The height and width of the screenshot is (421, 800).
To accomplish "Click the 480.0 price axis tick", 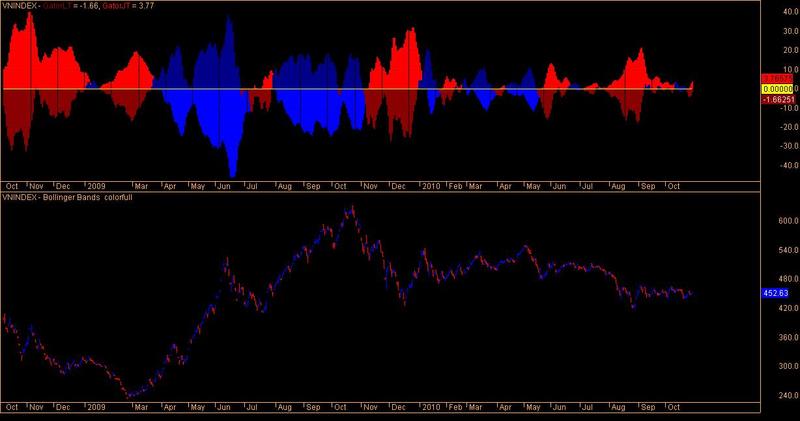I will point(788,279).
